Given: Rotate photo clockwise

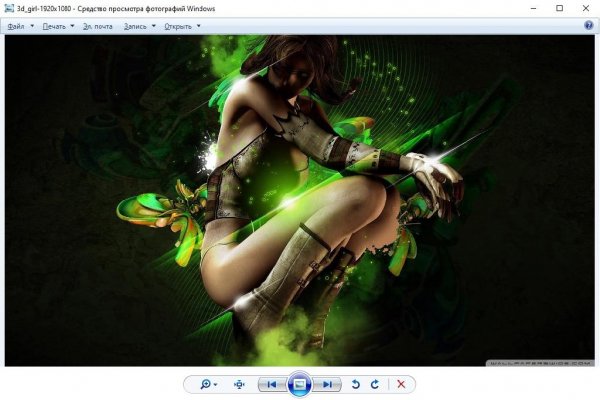Looking at the screenshot, I should (x=375, y=384).
